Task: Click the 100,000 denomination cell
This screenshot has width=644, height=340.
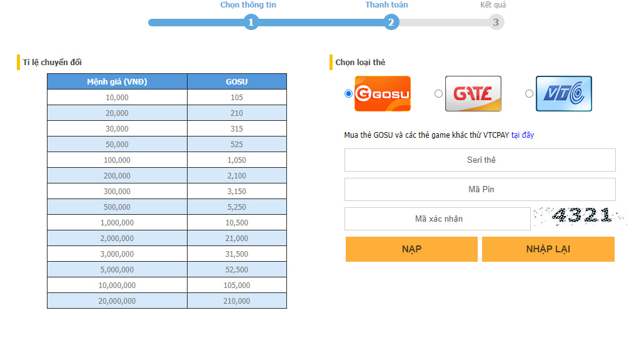Action: coord(117,160)
